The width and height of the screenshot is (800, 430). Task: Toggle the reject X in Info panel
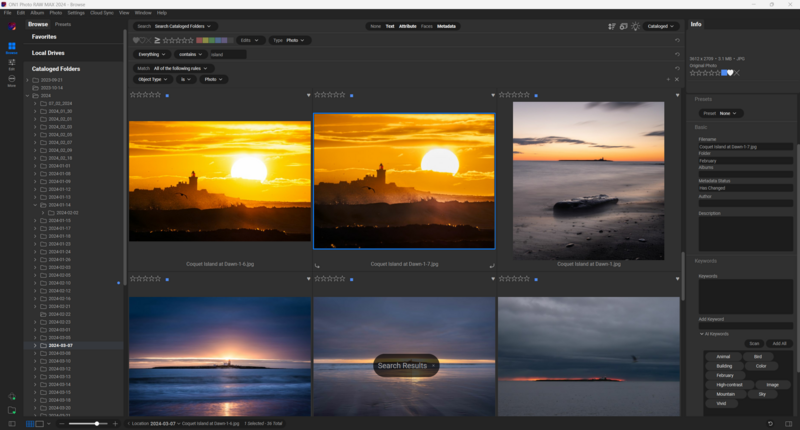737,73
